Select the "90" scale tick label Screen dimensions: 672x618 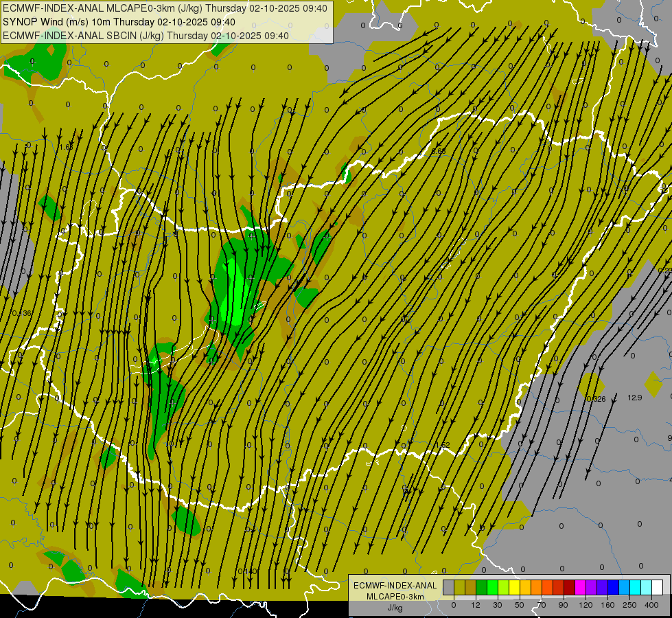563,605
